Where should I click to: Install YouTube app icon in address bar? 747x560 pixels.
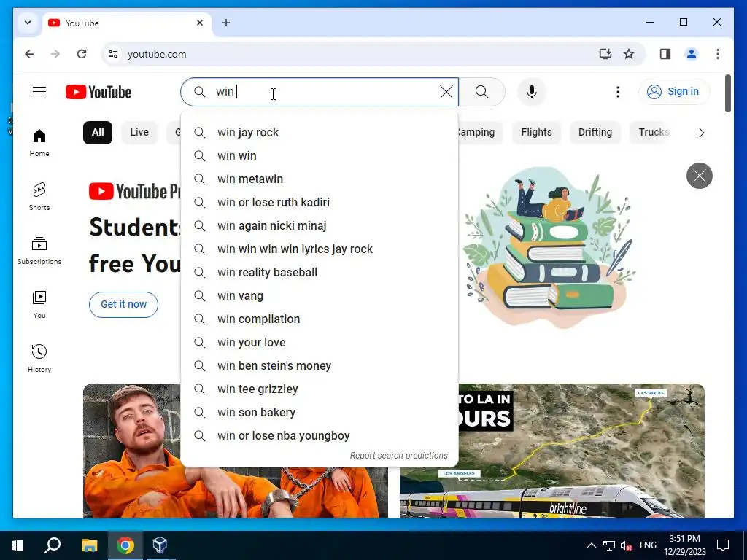[605, 54]
